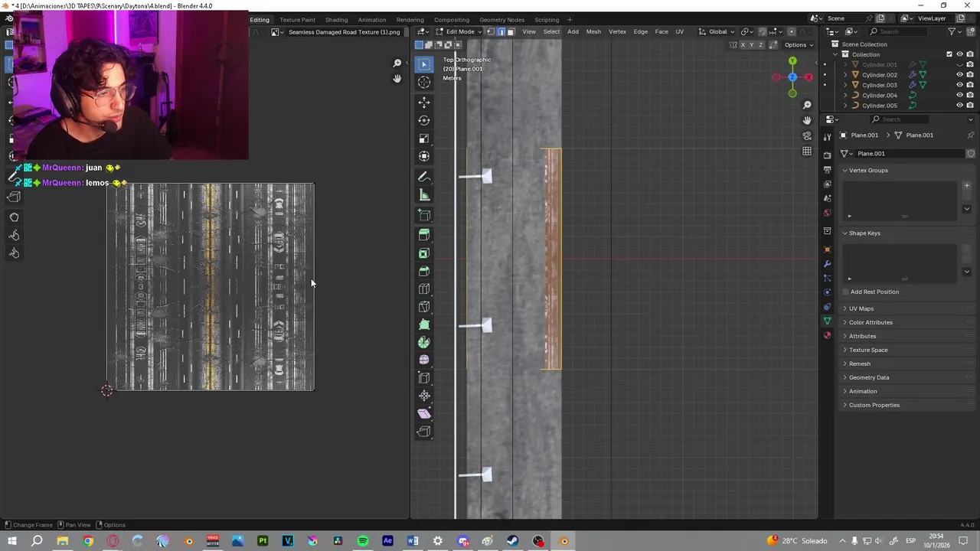Click the Options button in viewport header
Screen dimensions: 980x551
coord(798,44)
